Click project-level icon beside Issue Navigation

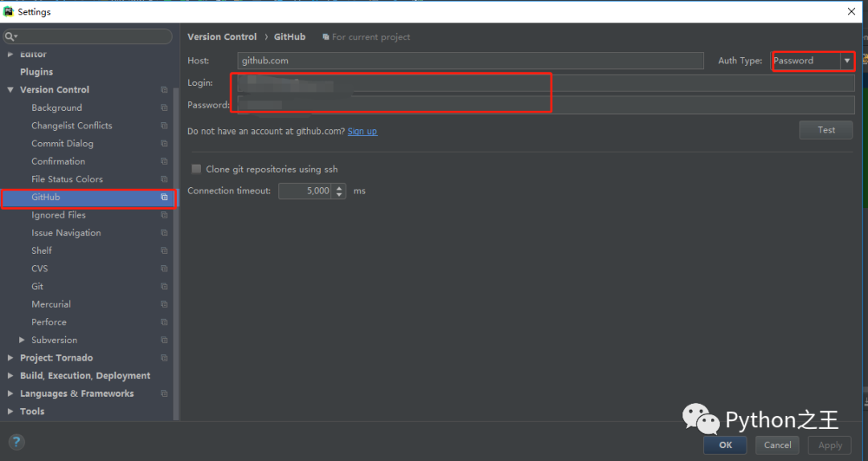tap(164, 233)
